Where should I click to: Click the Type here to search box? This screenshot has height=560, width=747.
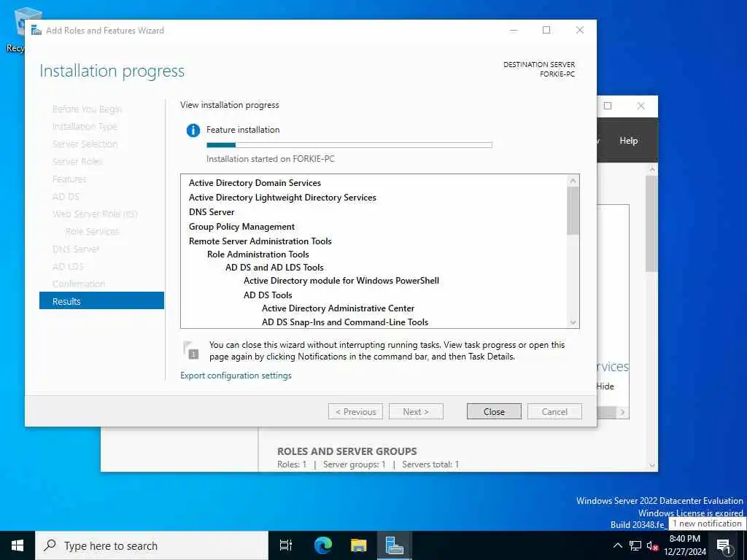152,545
